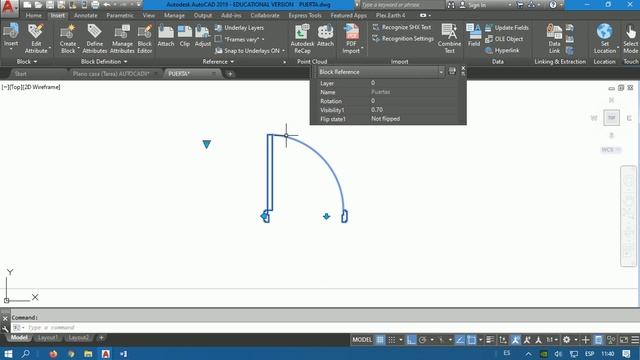640x360 pixels.
Task: Open the Express Tools tab
Action: (305, 16)
